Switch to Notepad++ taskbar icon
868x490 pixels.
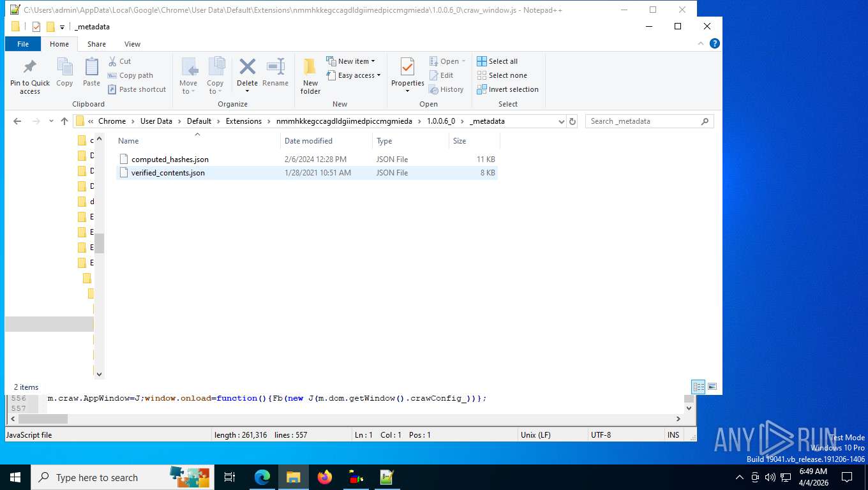pyautogui.click(x=387, y=477)
